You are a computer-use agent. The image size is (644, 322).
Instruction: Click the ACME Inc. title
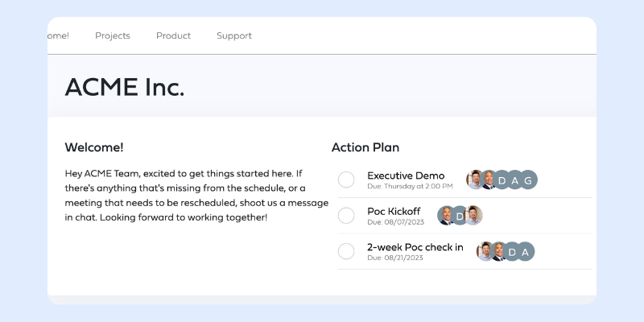pyautogui.click(x=125, y=87)
